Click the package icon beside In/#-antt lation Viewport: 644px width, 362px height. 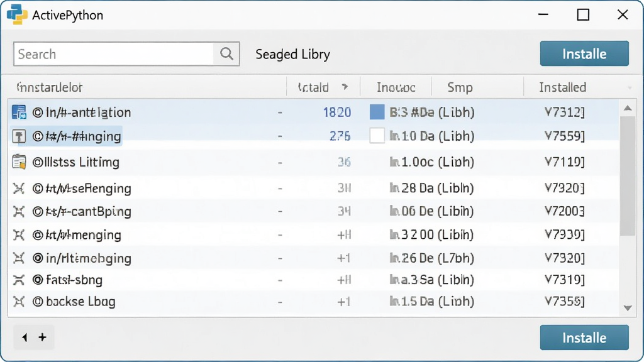point(19,112)
